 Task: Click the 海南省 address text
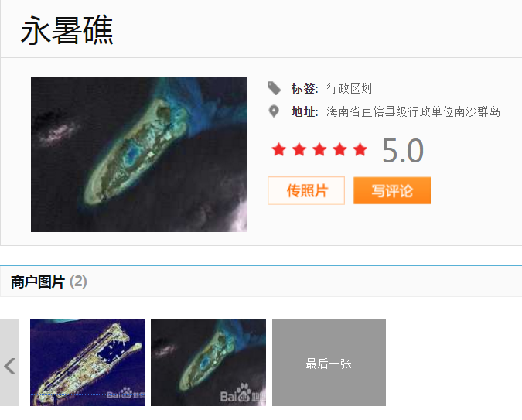(413, 111)
